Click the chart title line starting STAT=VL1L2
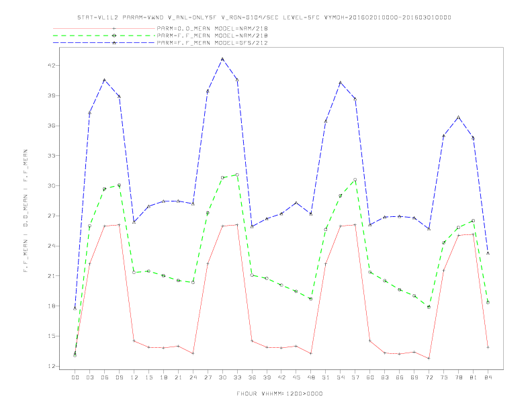This screenshot has width=532, height=411. (x=264, y=17)
